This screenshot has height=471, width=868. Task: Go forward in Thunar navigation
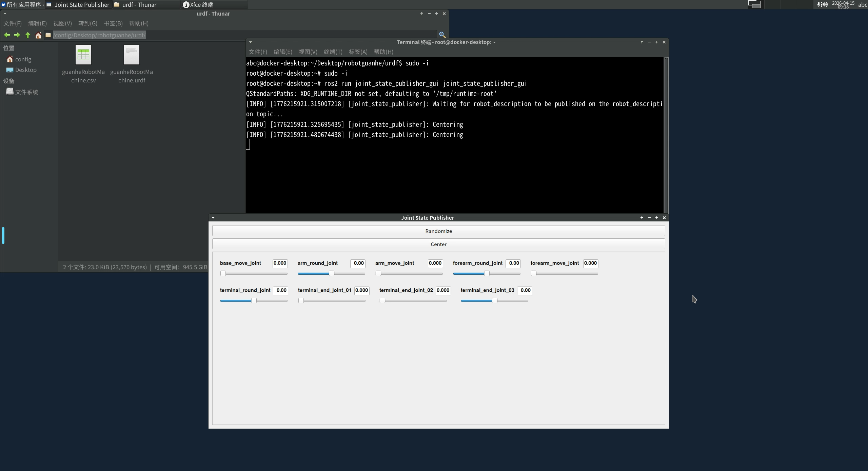coord(17,35)
